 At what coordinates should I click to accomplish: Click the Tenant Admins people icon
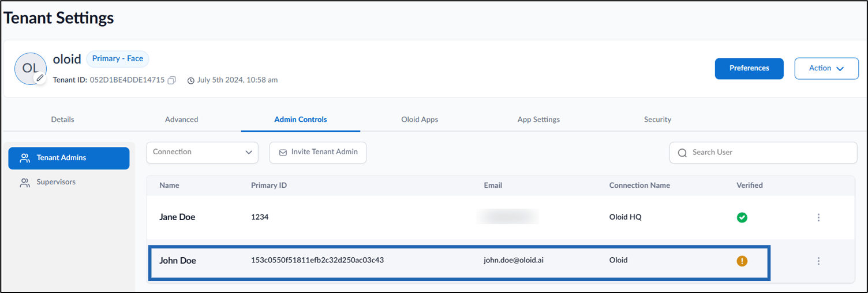25,158
